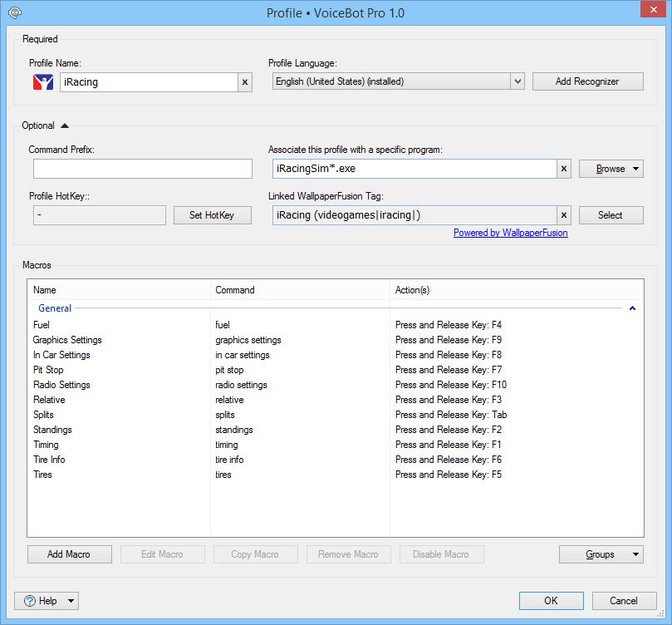Screen dimensions: 672x625
Task: Open the Powered by WallpaperFusion link
Action: coord(510,234)
